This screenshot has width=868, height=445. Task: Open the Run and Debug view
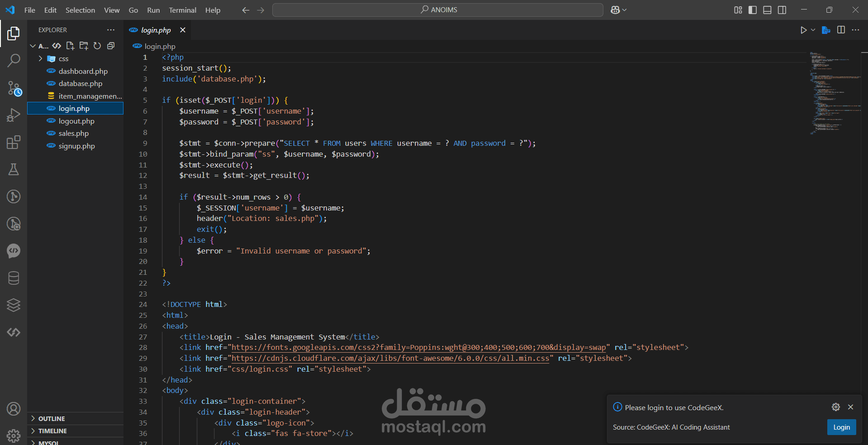(14, 115)
